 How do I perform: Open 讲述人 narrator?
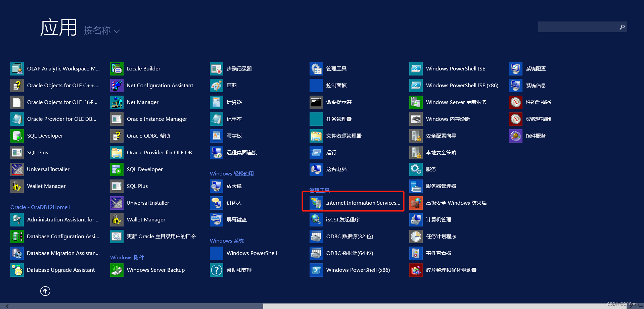click(226, 203)
